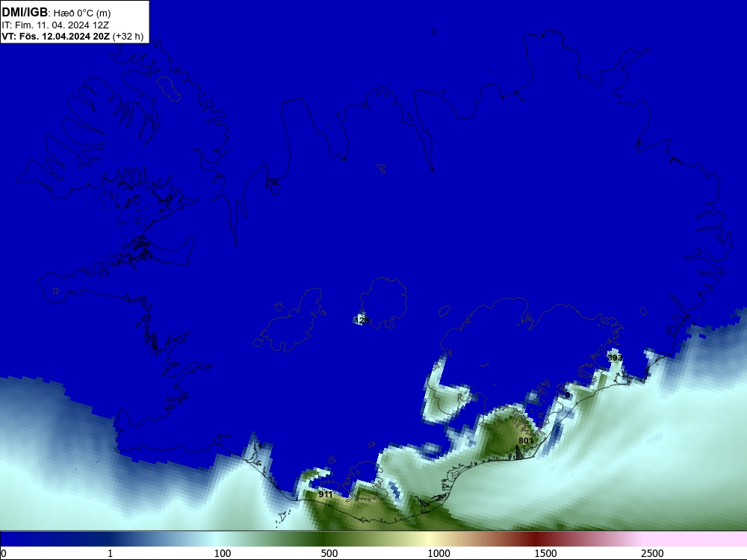Select the VT 'Fös. 12.04.2024 20Z' line

pyautogui.click(x=56, y=36)
